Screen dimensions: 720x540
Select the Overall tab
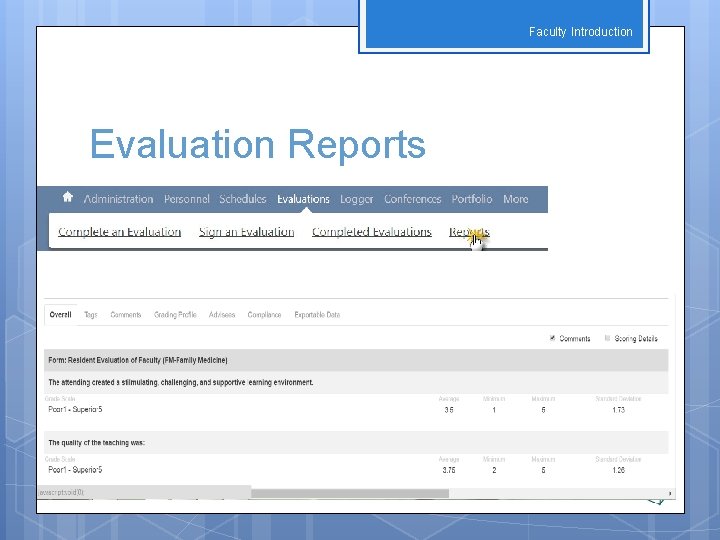(x=60, y=315)
